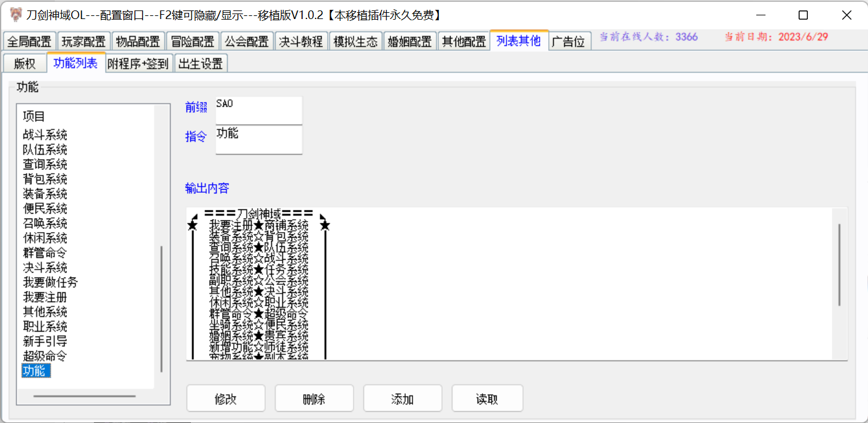Select 超级命令 in the list
The image size is (868, 423).
(45, 356)
